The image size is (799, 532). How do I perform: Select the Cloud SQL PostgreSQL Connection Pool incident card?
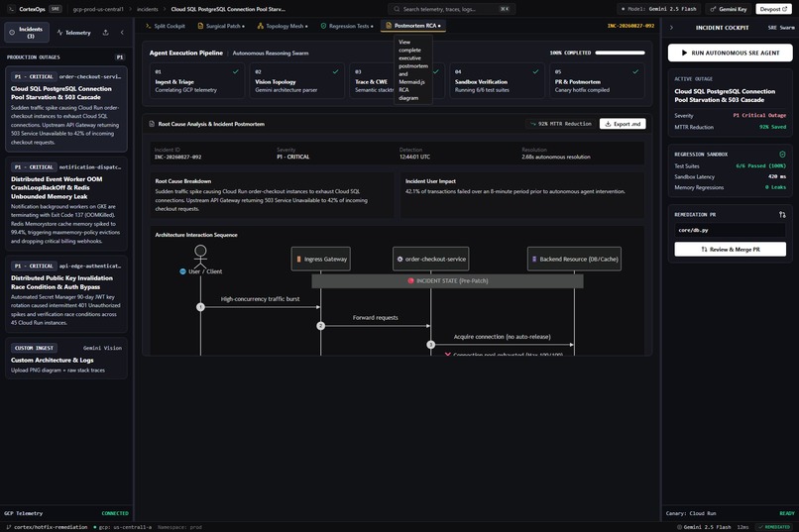coord(66,109)
